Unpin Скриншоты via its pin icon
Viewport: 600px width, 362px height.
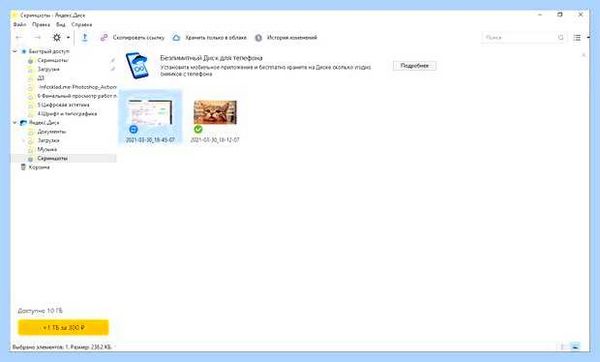[x=113, y=60]
